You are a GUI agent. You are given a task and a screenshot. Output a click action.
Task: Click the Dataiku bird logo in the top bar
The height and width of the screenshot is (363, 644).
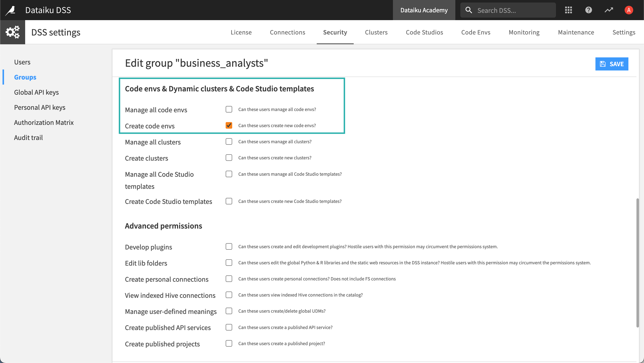coord(10,10)
